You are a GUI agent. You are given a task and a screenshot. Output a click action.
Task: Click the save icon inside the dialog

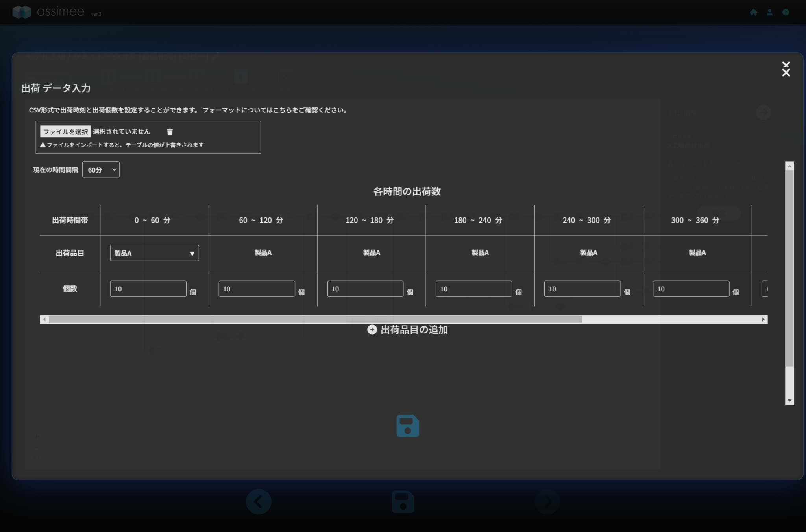click(x=407, y=426)
